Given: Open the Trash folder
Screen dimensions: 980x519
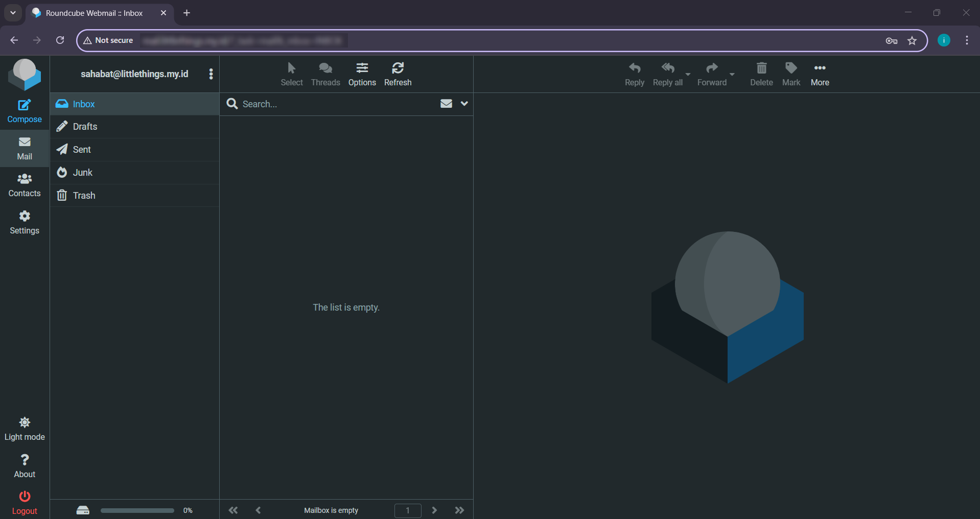Looking at the screenshot, I should [x=84, y=196].
